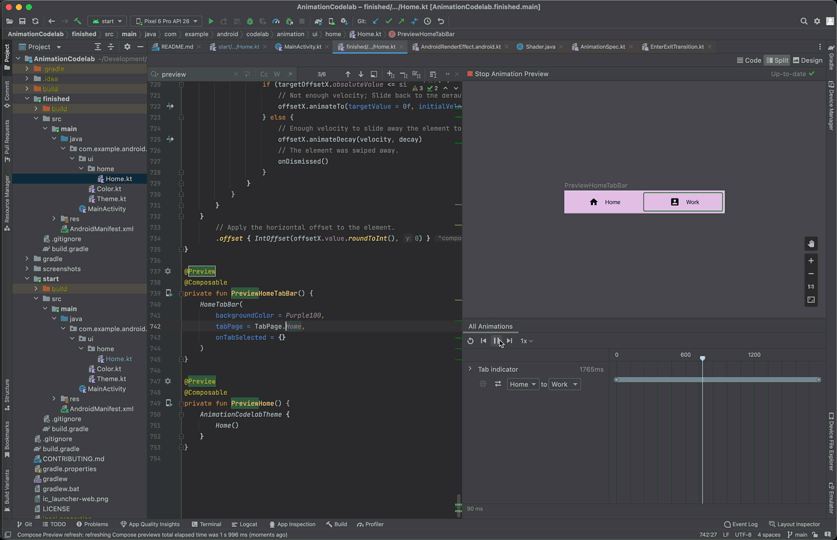
Task: Click the Debug app bug icon
Action: (250, 21)
